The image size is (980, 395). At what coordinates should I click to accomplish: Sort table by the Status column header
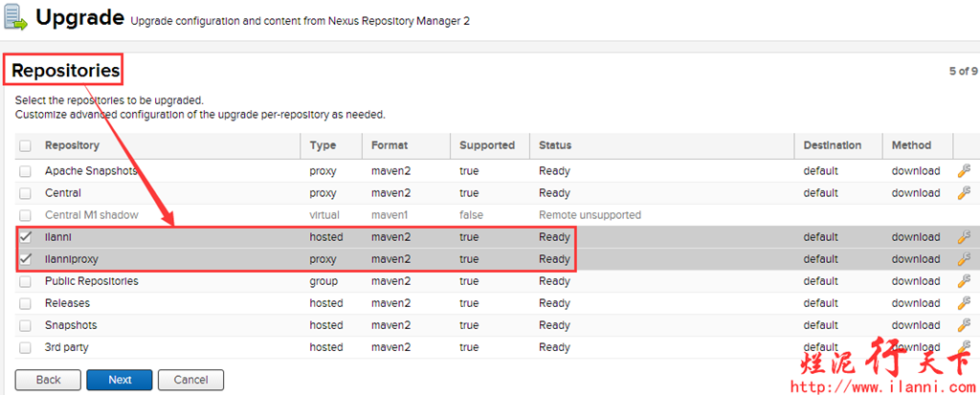pos(555,145)
